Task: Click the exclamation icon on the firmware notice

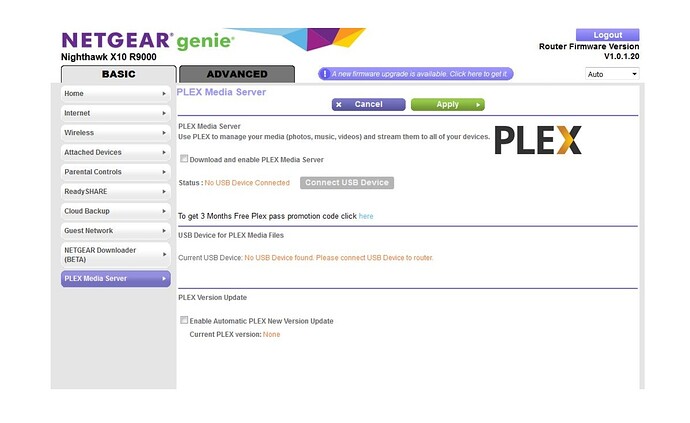Action: [325, 74]
